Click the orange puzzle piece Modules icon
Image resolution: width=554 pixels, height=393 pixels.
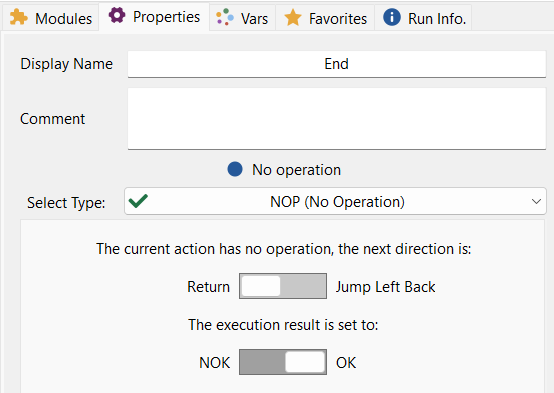(x=18, y=17)
